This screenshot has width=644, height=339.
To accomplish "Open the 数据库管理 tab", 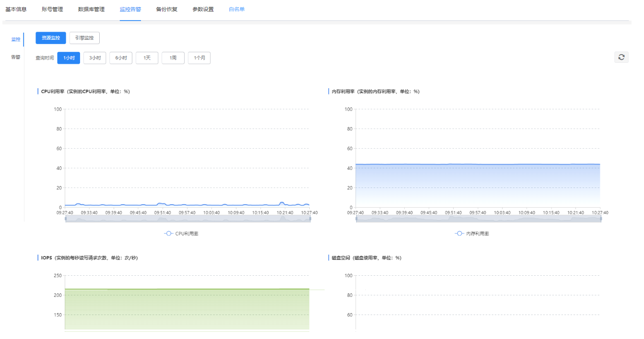I will [91, 9].
